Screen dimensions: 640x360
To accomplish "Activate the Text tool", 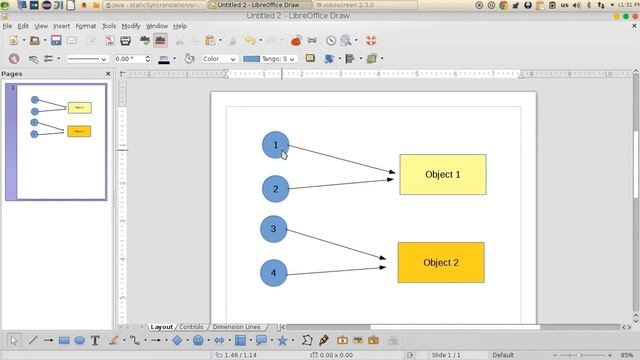I will pos(95,340).
